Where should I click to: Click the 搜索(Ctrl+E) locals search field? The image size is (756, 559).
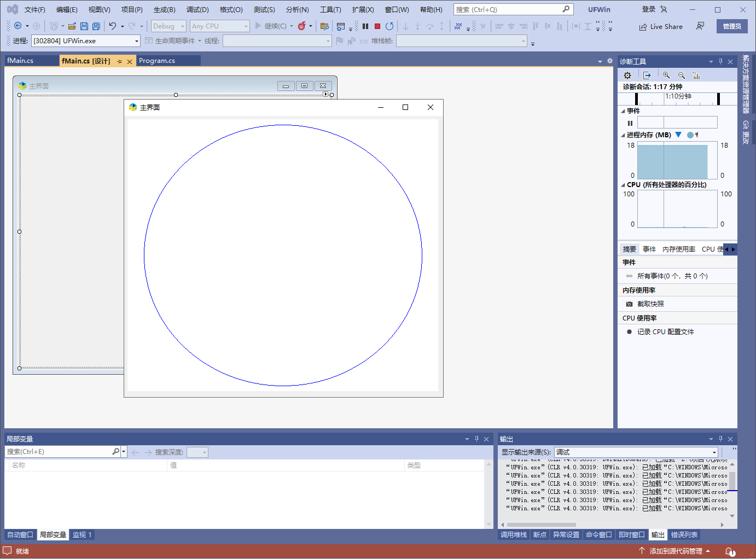(x=59, y=452)
